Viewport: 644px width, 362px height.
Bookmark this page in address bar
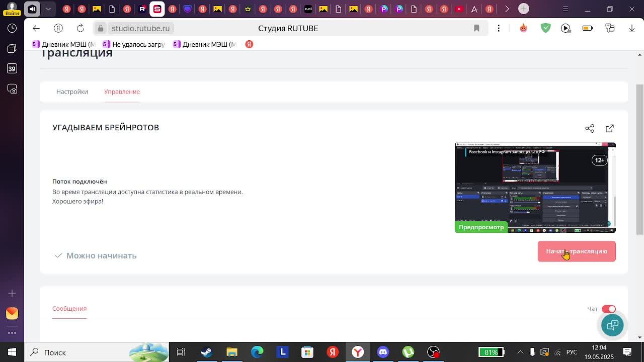(476, 28)
